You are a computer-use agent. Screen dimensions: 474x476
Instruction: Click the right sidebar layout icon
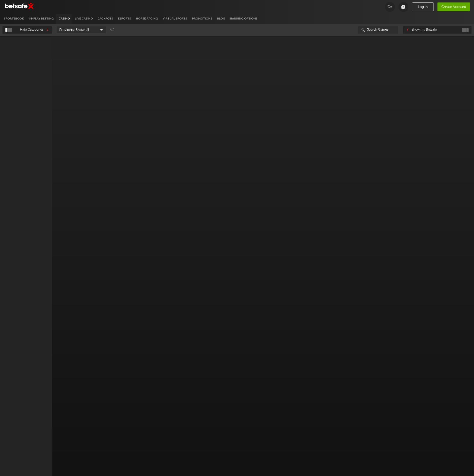tap(465, 30)
